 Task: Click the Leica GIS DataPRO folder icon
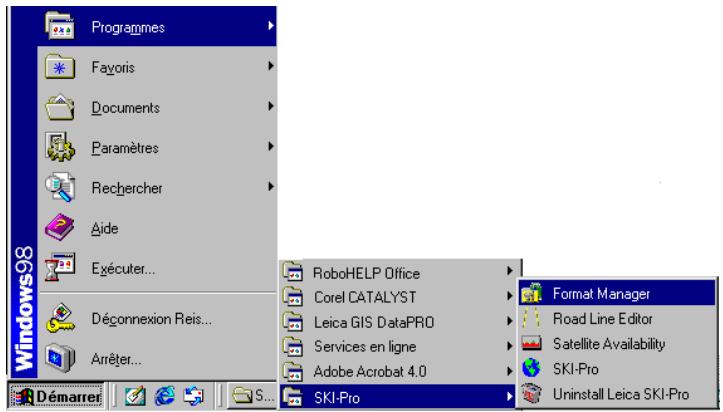click(293, 322)
